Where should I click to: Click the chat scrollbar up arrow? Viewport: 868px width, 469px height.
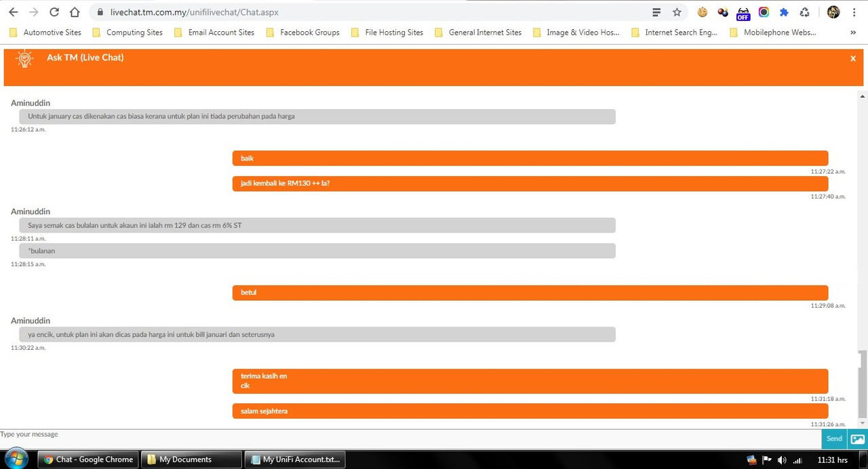(863, 96)
